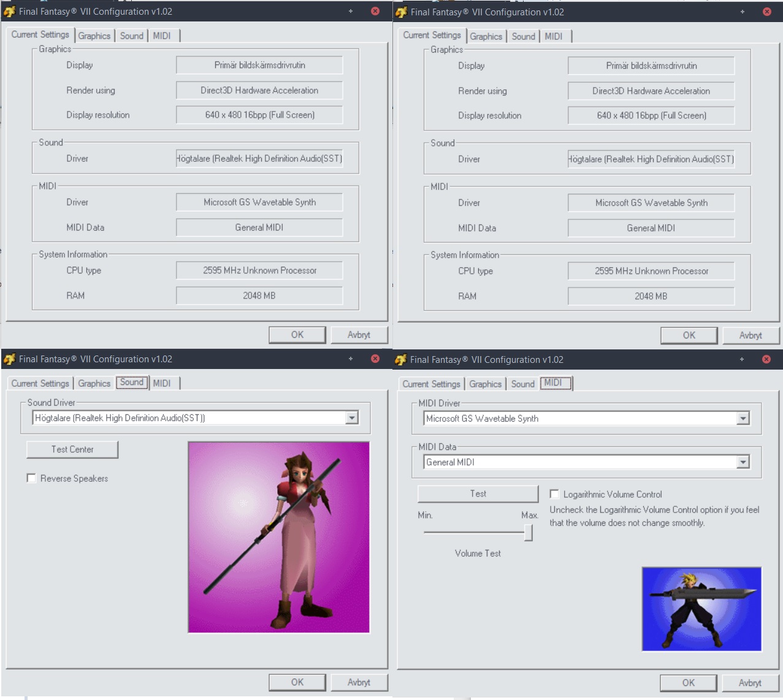This screenshot has height=700, width=783.
Task: Click Avbryt in top-right window
Action: 751,335
